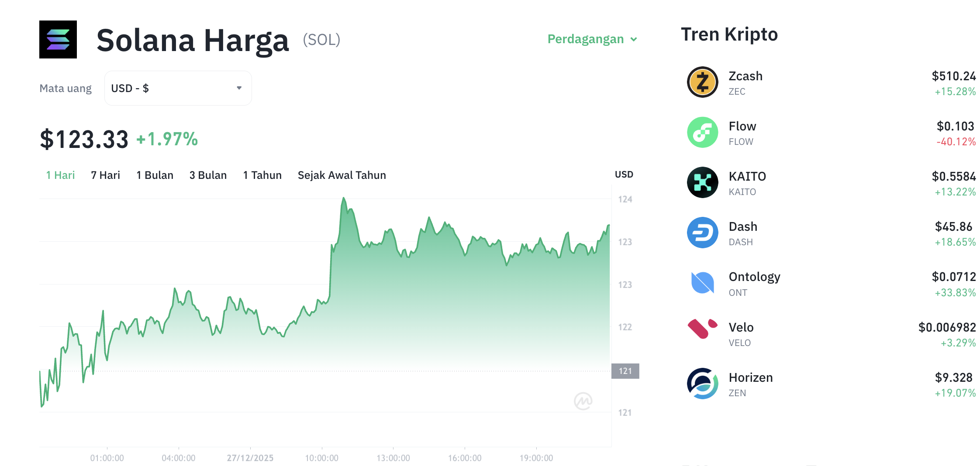Click the Ontology logo icon
Screen dimensions: 980x466
pos(702,283)
